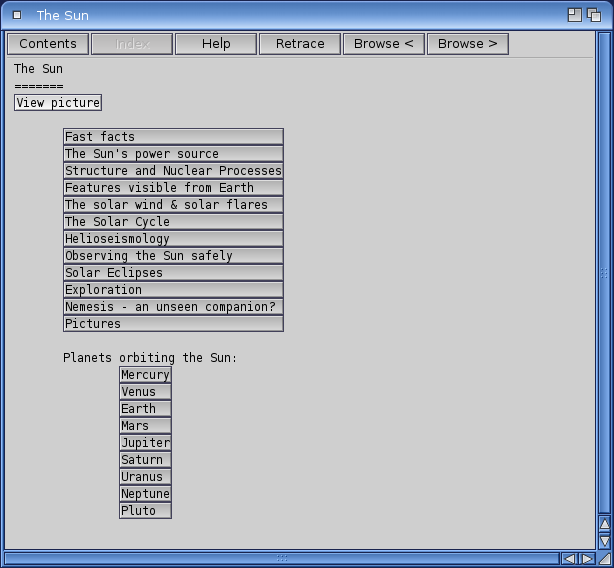The height and width of the screenshot is (568, 614).
Task: Open the Helioseismology entry
Action: click(173, 239)
